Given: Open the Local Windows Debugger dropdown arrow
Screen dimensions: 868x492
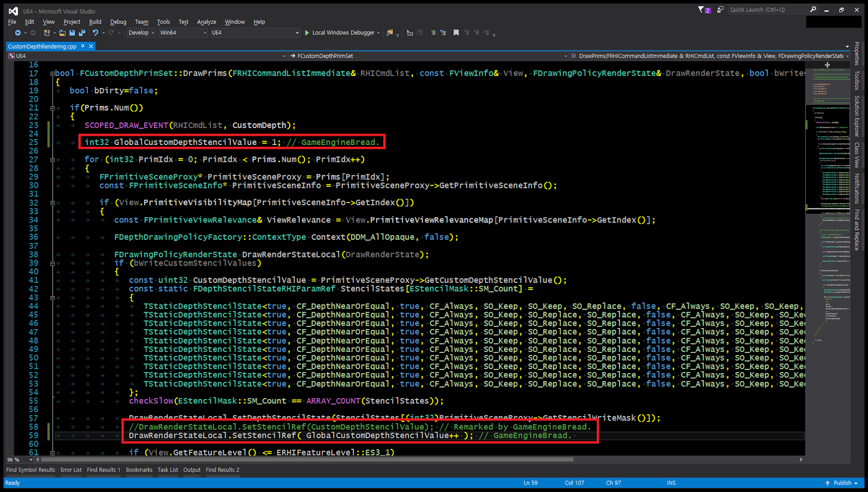Looking at the screenshot, I should click(x=378, y=33).
